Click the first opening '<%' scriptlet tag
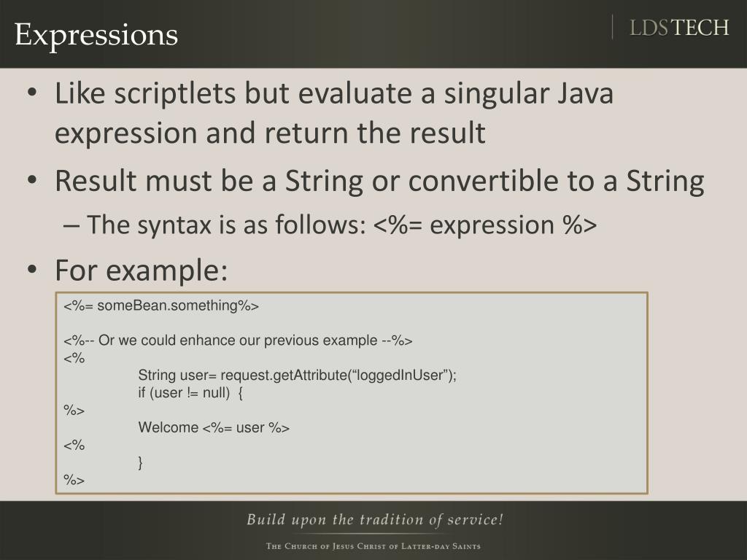This screenshot has width=747, height=560. pyautogui.click(x=74, y=358)
